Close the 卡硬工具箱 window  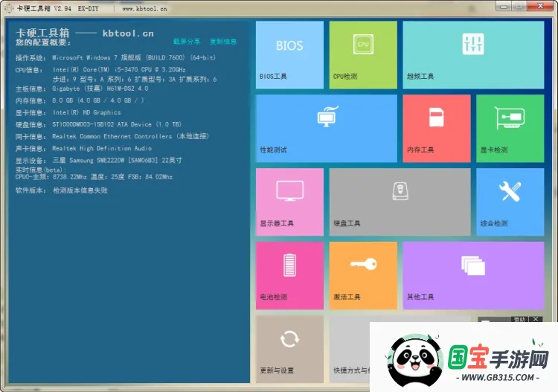[x=540, y=6]
